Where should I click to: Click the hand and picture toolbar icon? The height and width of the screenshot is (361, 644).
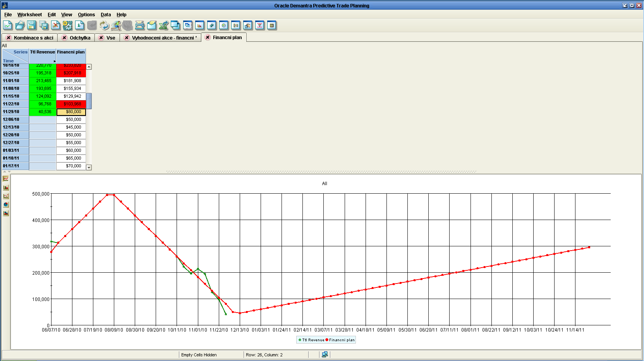[x=248, y=26]
